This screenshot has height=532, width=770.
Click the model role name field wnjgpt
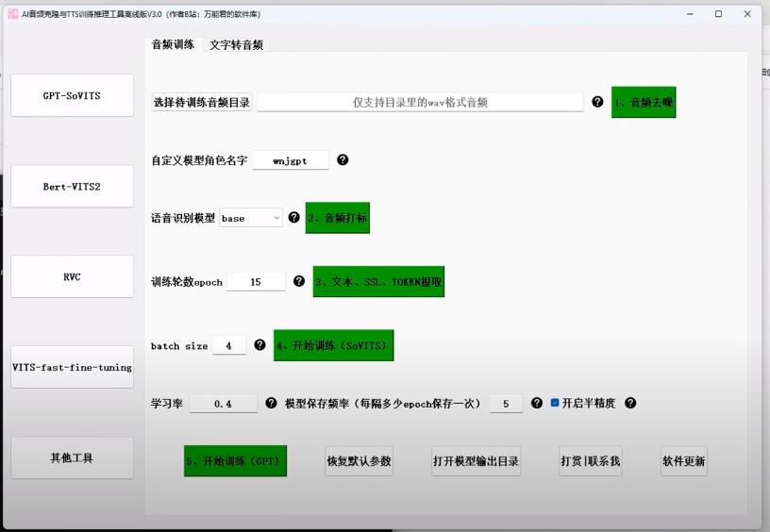click(x=291, y=160)
